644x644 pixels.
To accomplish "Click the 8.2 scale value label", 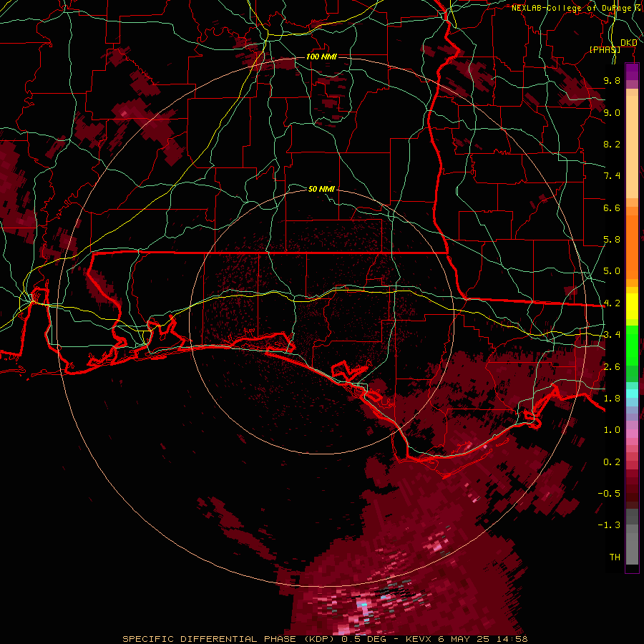I will (x=612, y=144).
